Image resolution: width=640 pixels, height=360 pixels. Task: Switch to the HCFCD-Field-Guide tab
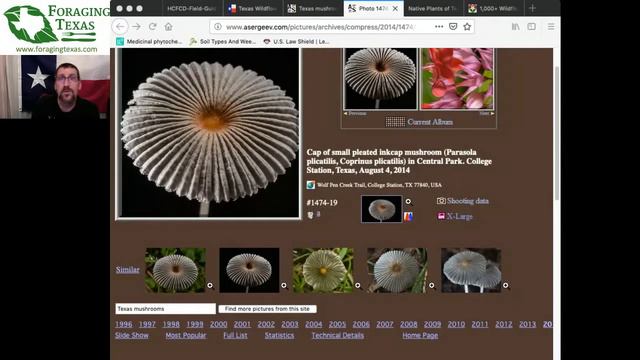[191, 8]
